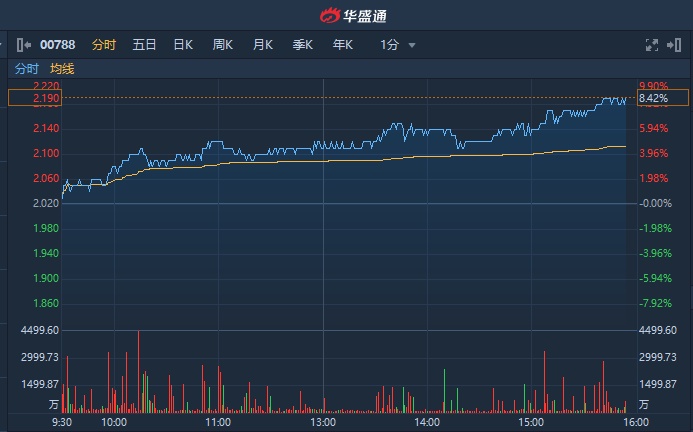
Task: Select the 季K quarterly chart tab
Action: pyautogui.click(x=303, y=45)
